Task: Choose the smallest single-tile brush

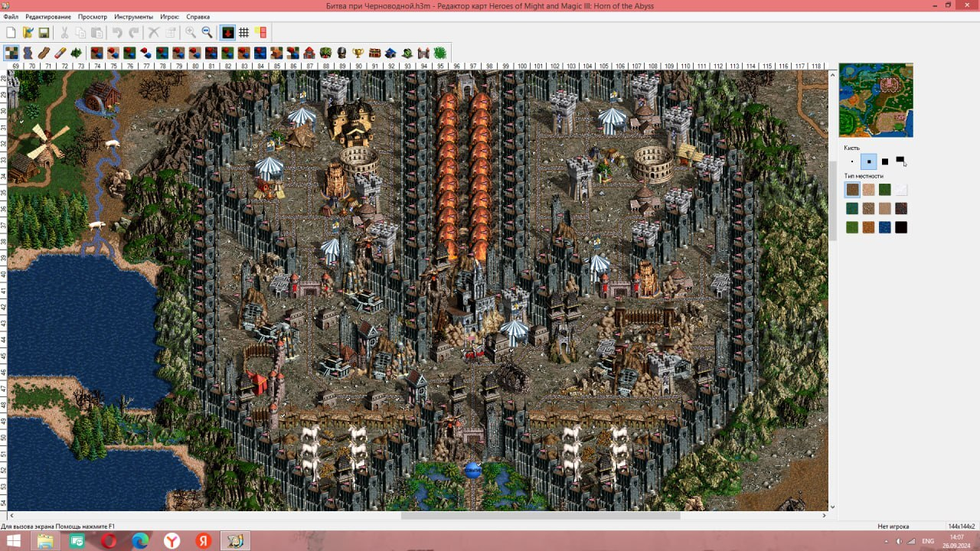Action: (852, 161)
